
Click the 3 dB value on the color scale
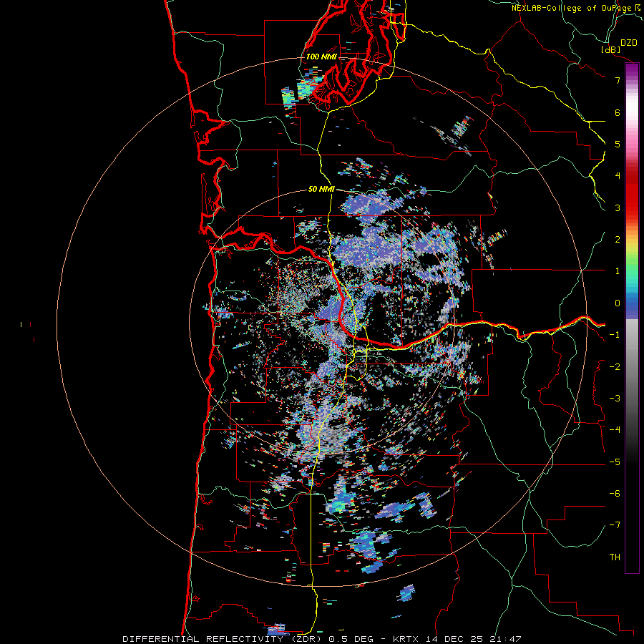[618, 208]
